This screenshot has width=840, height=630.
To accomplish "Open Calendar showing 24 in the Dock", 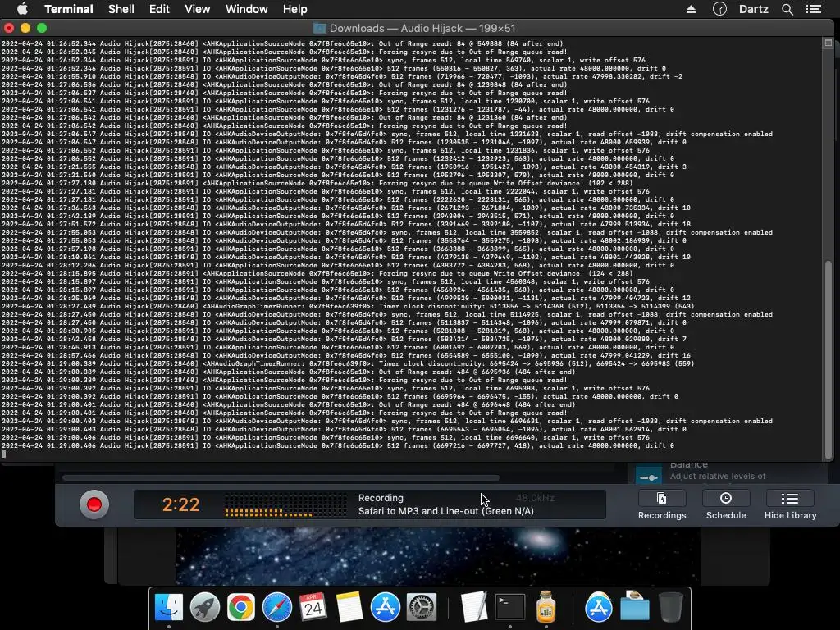I will [x=313, y=608].
